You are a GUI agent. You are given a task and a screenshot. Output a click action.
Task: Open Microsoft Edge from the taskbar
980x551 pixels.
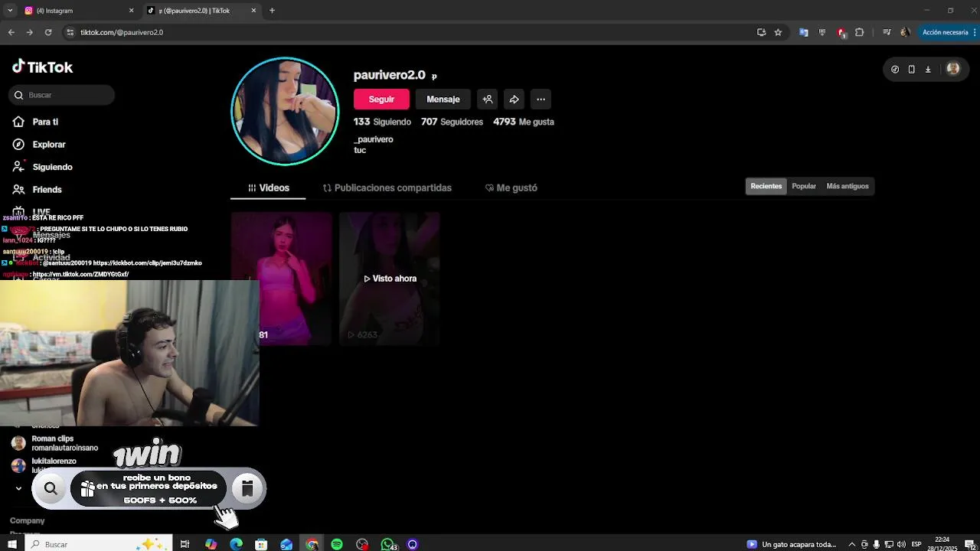click(x=236, y=544)
